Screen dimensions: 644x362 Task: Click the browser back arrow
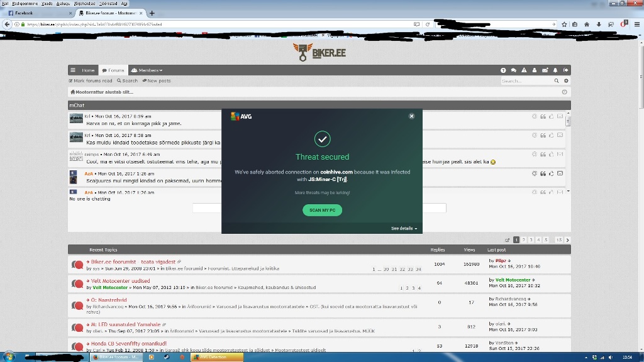7,25
